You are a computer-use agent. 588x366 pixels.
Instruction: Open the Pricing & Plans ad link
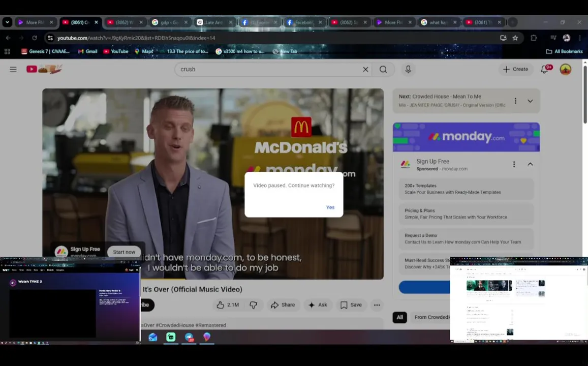pyautogui.click(x=466, y=213)
